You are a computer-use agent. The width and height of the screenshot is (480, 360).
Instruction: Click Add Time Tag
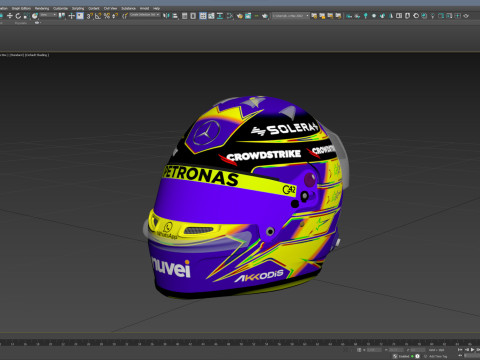pyautogui.click(x=438, y=356)
